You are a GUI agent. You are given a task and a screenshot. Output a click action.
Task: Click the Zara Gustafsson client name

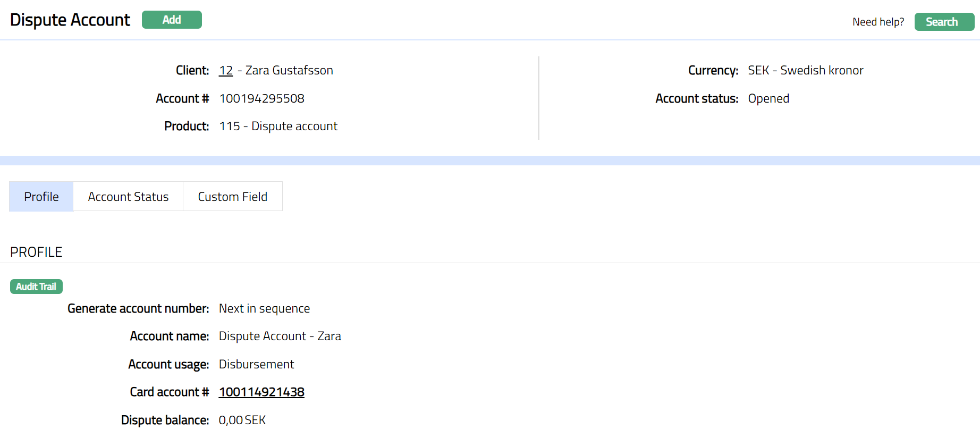[289, 71]
